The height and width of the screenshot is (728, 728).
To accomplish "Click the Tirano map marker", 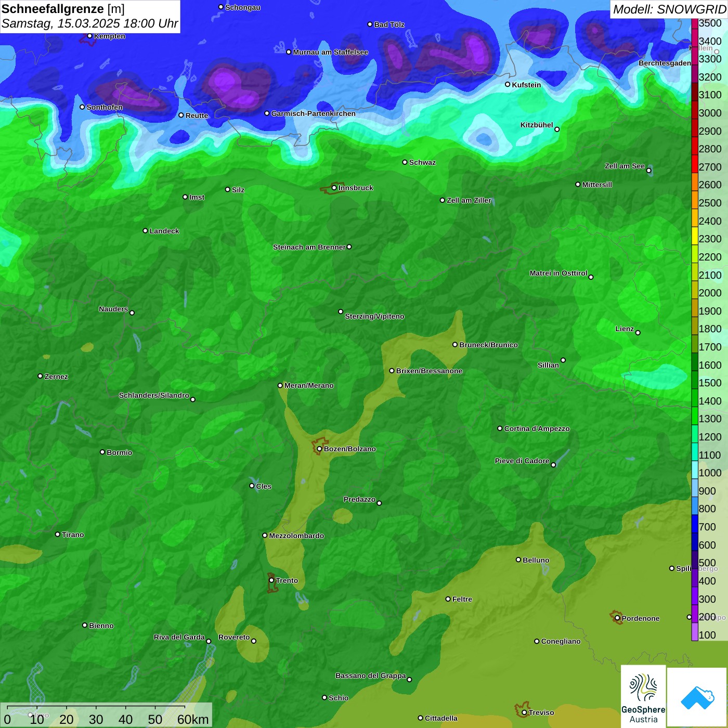I will pos(58,534).
